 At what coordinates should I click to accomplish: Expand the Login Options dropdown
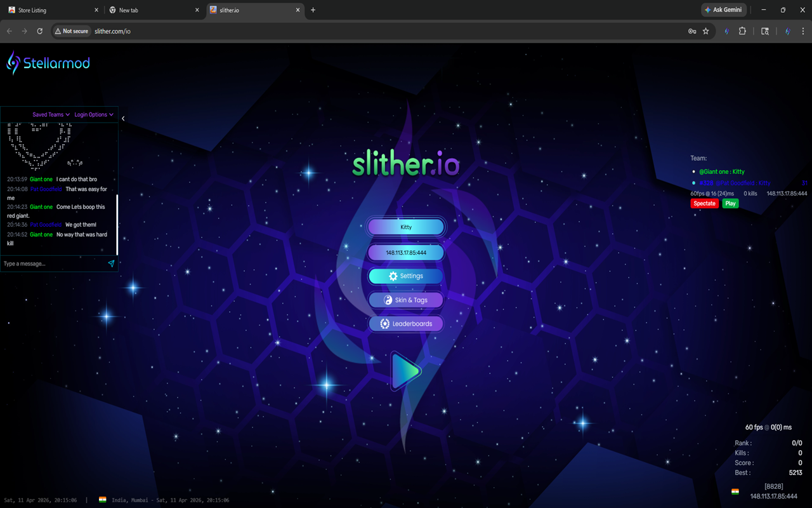click(x=94, y=115)
